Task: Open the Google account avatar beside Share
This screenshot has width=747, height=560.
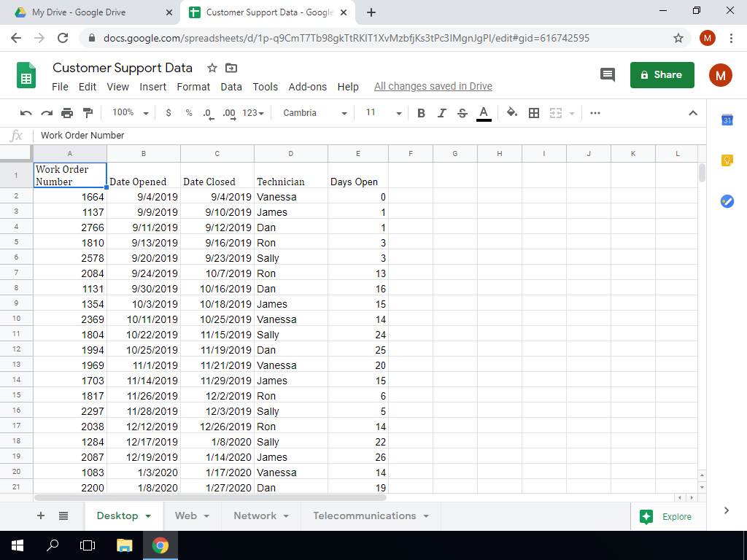Action: tap(720, 75)
